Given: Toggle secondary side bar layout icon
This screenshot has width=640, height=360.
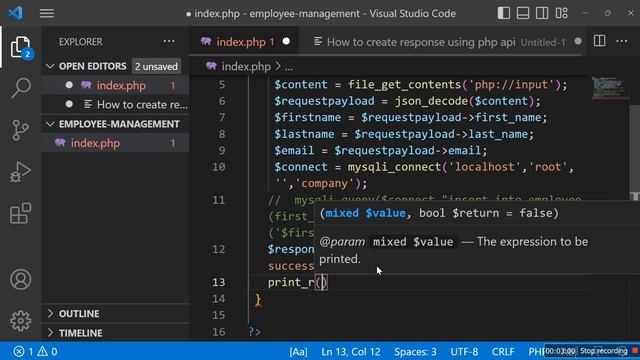Looking at the screenshot, I should pos(542,13).
